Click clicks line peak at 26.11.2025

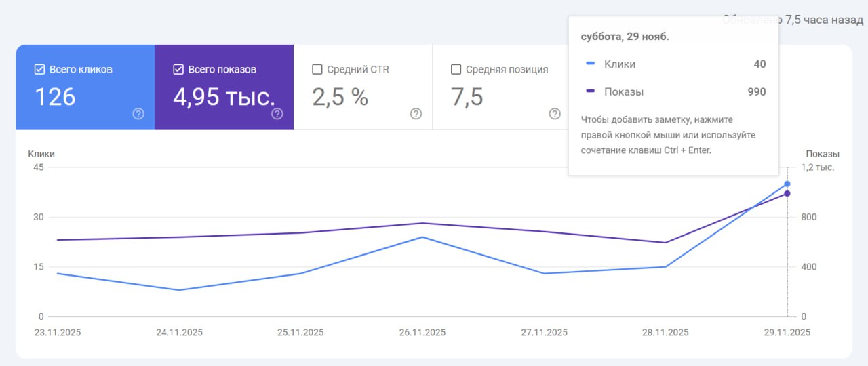click(422, 237)
